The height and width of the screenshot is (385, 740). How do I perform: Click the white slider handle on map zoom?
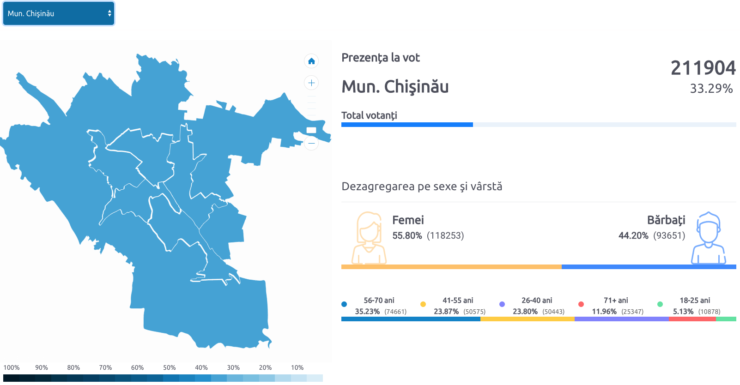point(311,130)
